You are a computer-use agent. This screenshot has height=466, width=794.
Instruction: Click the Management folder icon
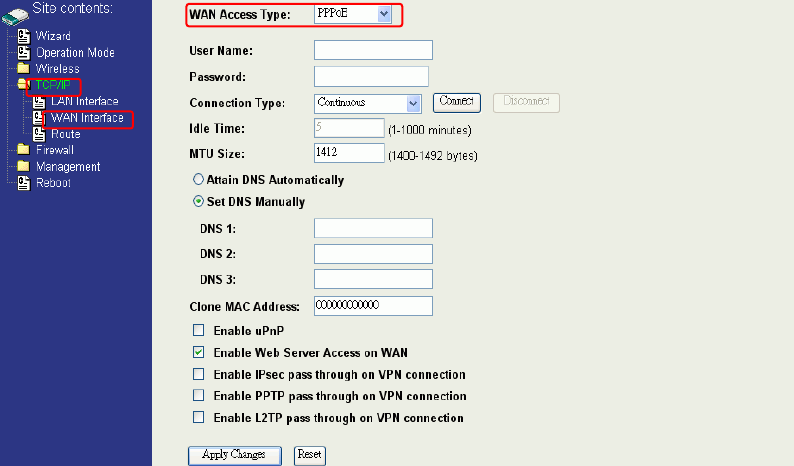pos(23,166)
